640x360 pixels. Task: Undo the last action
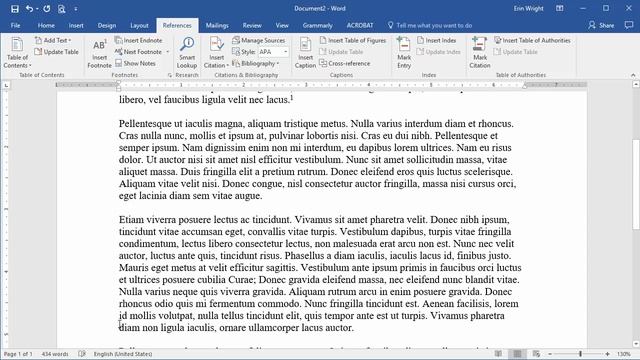point(29,9)
